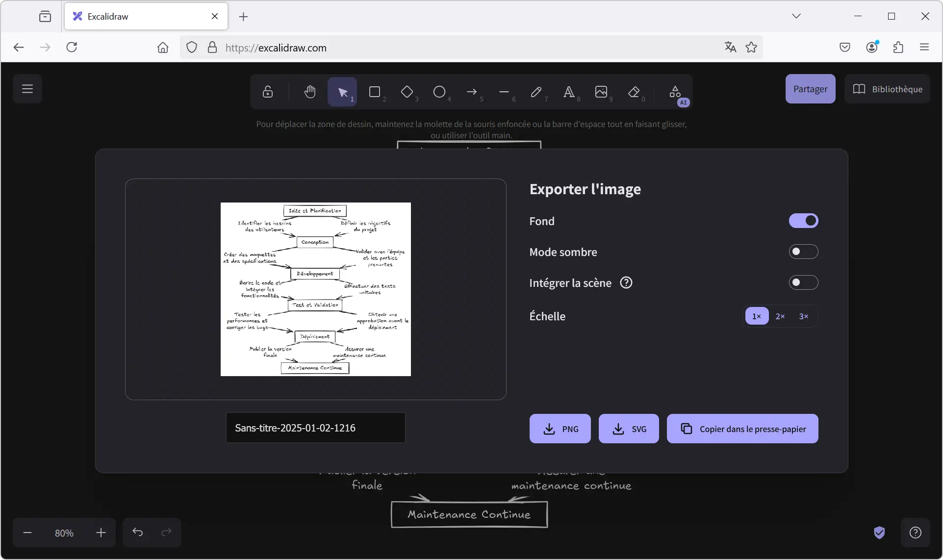Image resolution: width=943 pixels, height=560 pixels.
Task: Expand the browser tab list chevron
Action: [796, 16]
